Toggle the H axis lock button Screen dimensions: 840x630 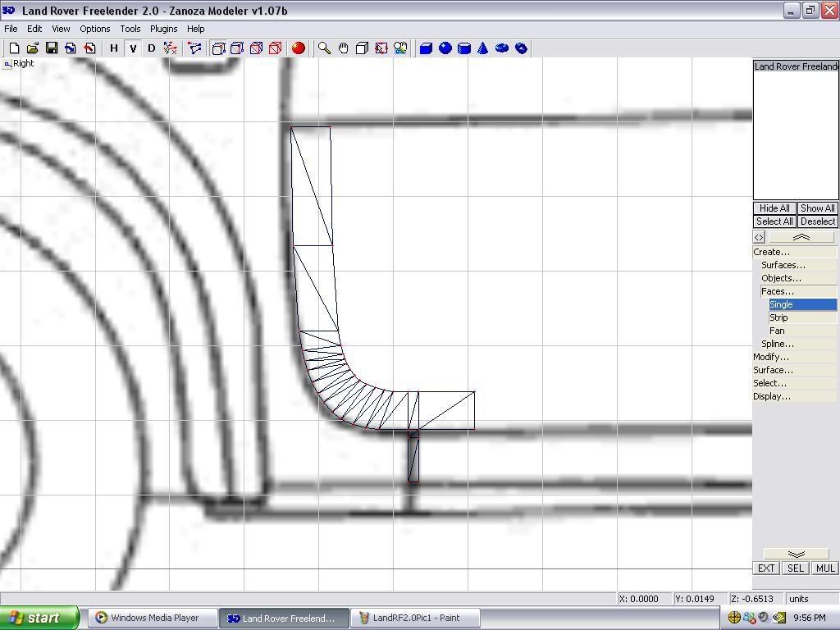(x=114, y=48)
